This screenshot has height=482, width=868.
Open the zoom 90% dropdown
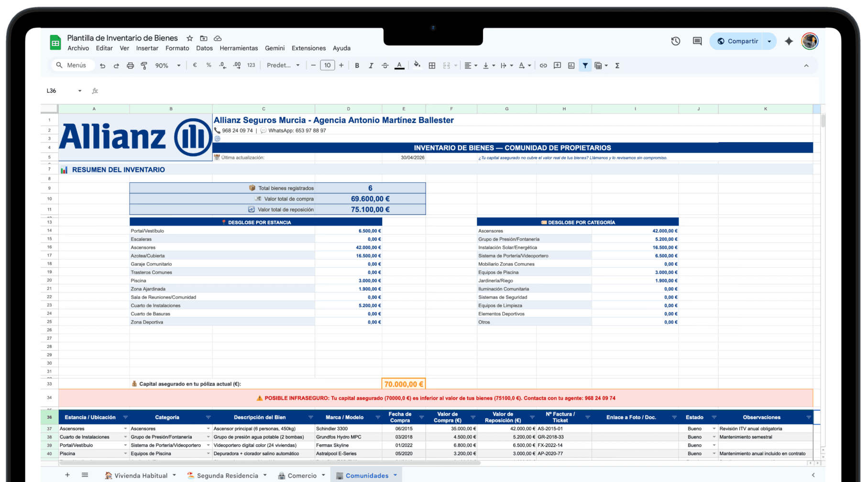[x=168, y=66]
